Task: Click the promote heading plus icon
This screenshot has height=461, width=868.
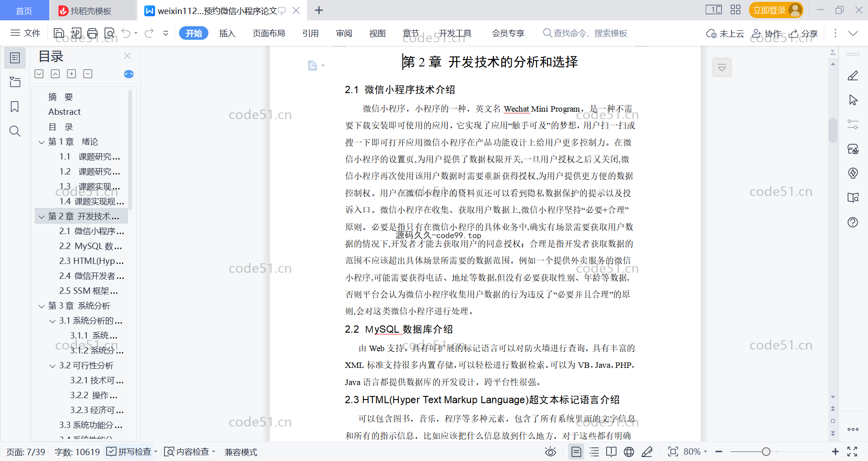Action: (71, 74)
